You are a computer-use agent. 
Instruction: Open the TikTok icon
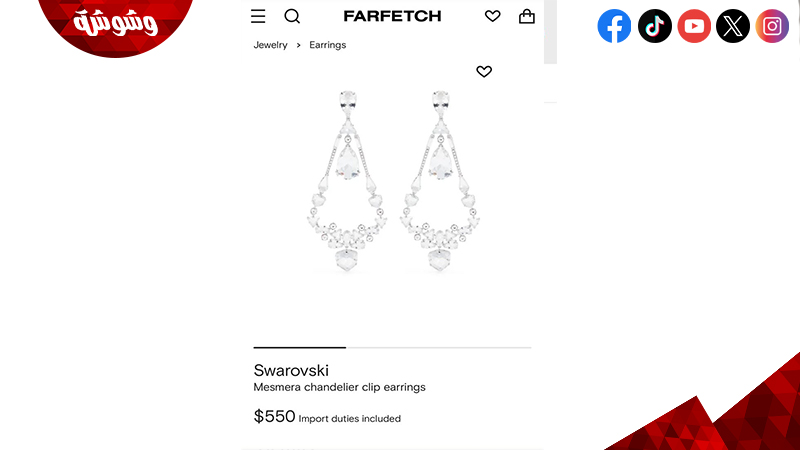[x=655, y=26]
